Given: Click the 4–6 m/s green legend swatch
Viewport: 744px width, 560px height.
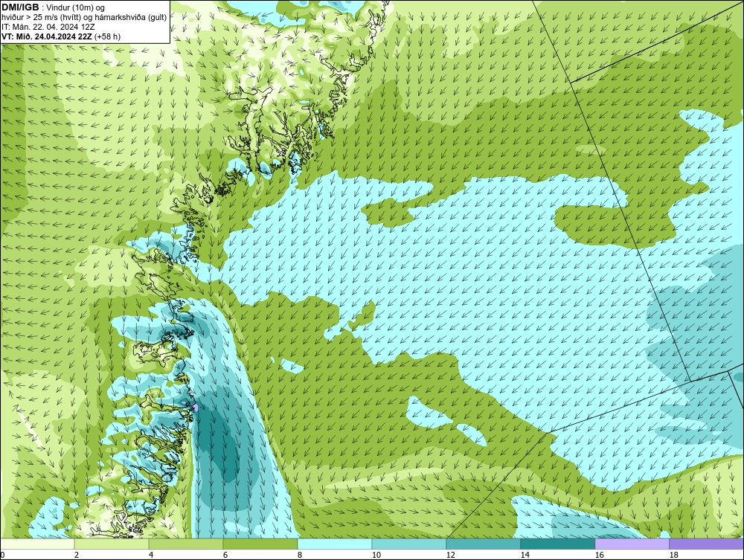Looking at the screenshot, I should point(186,544).
